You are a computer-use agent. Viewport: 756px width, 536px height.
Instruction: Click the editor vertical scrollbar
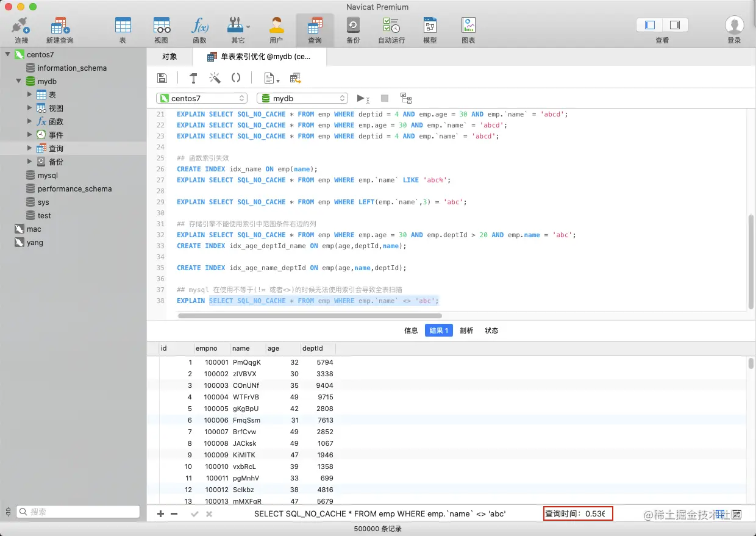click(752, 262)
